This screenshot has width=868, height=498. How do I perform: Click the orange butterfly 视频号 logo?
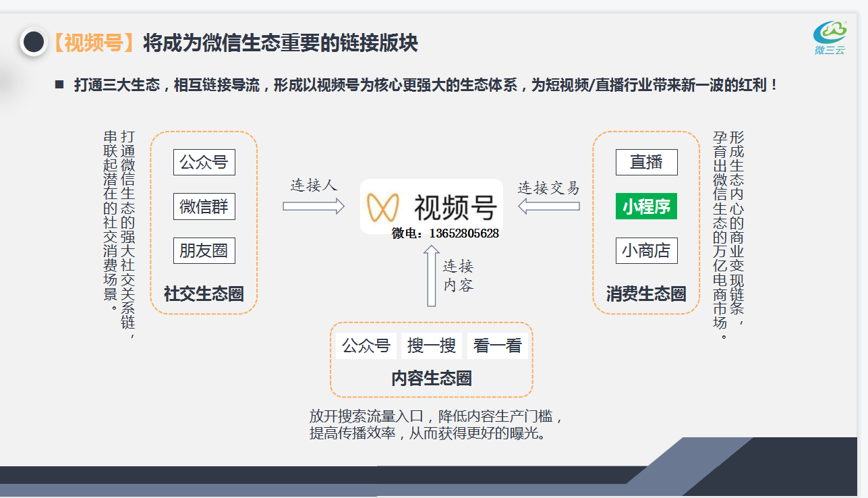click(x=383, y=207)
